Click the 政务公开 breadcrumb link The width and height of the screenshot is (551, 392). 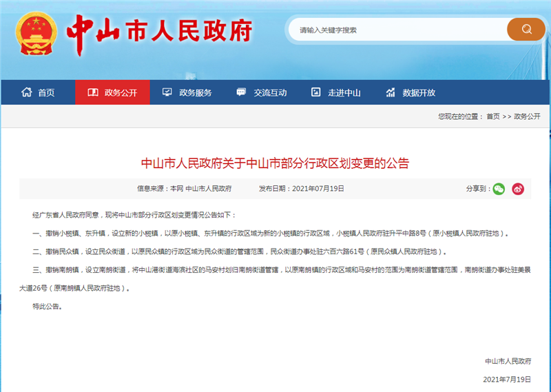click(527, 116)
